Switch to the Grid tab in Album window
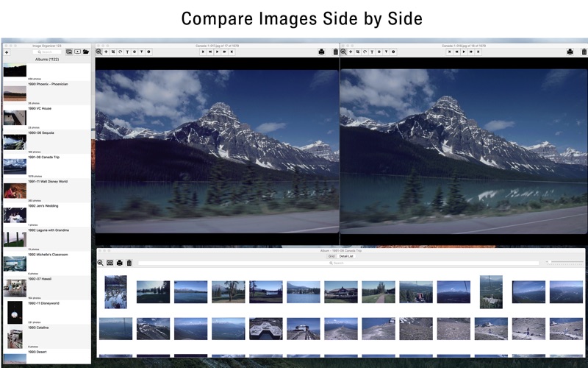 [x=331, y=256]
